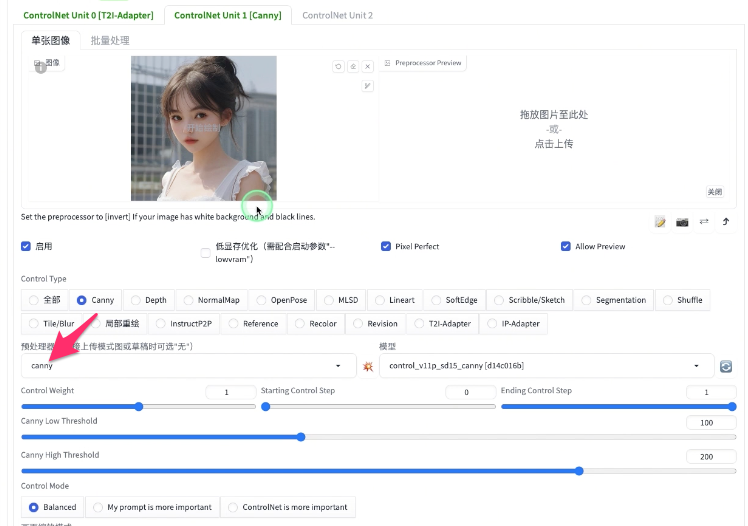Screen dimensions: 748x526
Task: Click the Control Weight slider
Action: [138, 407]
